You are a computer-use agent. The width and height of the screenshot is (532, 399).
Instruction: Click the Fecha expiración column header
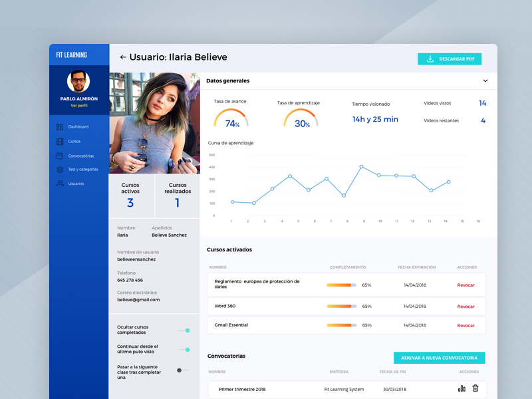[x=417, y=267]
